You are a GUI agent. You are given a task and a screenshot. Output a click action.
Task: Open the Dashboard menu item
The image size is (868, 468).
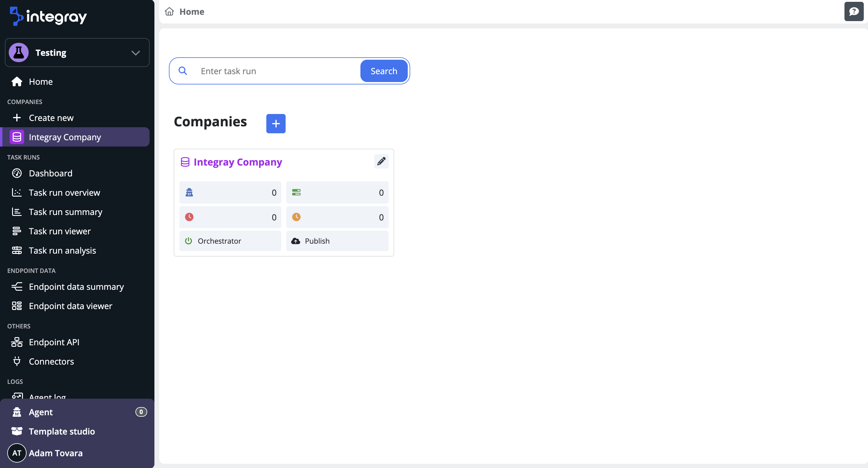click(51, 173)
